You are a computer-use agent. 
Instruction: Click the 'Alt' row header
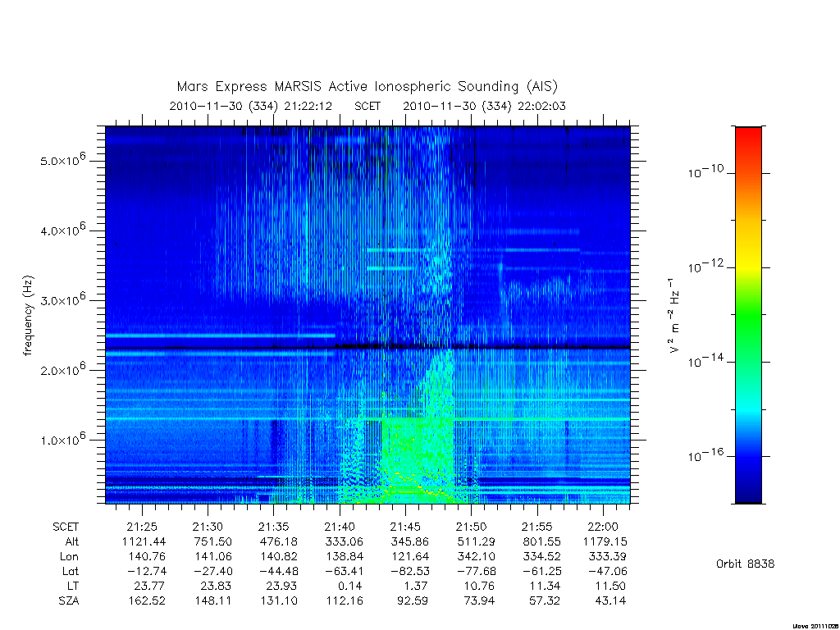[x=72, y=541]
